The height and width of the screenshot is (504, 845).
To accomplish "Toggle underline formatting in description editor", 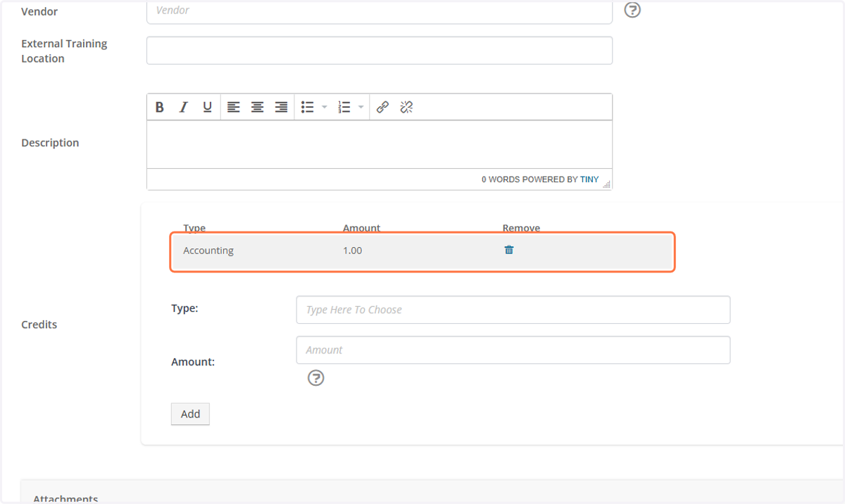I will tap(207, 107).
